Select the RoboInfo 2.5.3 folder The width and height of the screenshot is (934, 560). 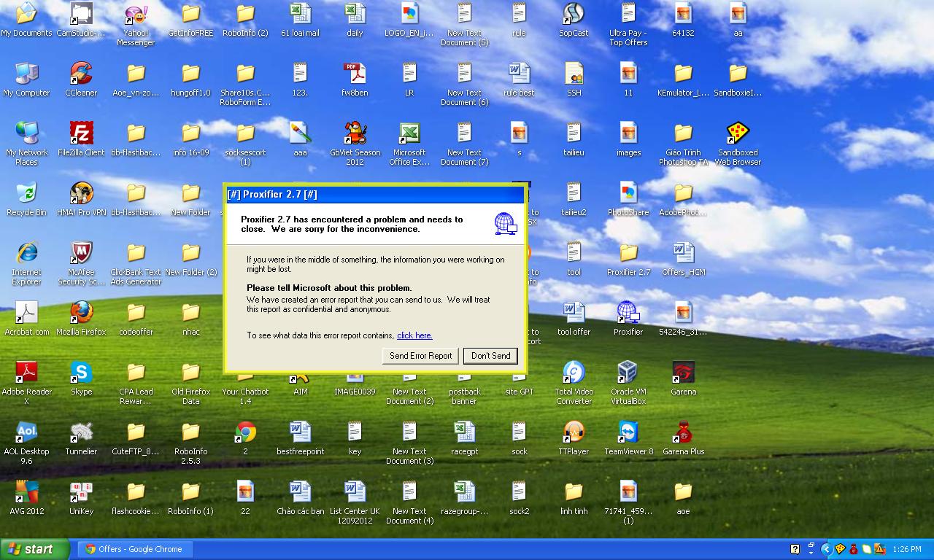coord(190,443)
